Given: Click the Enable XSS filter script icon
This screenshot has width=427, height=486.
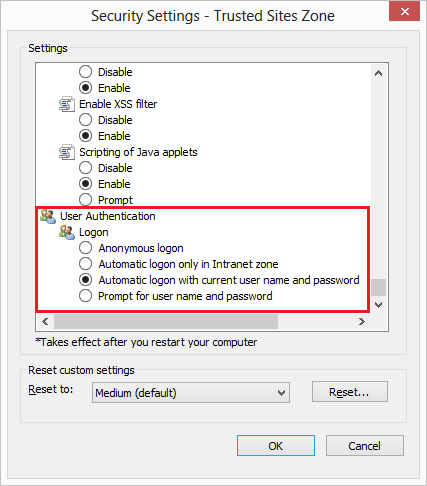Looking at the screenshot, I should pyautogui.click(x=67, y=104).
